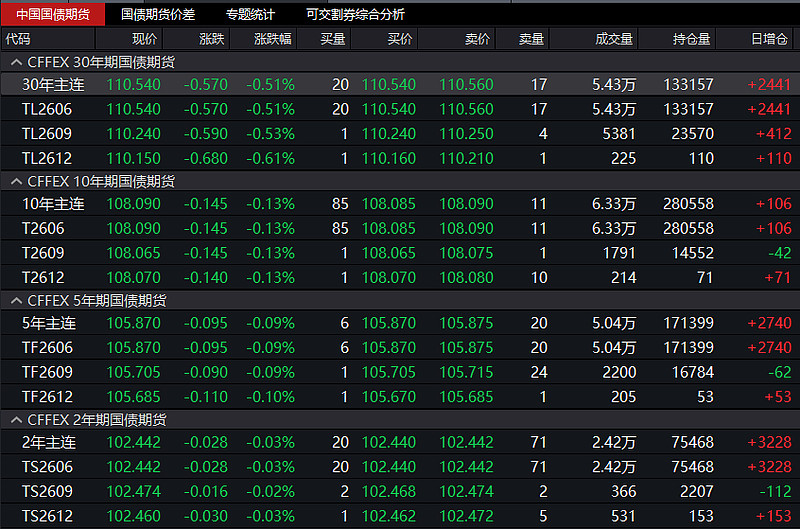The width and height of the screenshot is (800, 529).
Task: Select the 30年主连 row
Action: [x=400, y=84]
